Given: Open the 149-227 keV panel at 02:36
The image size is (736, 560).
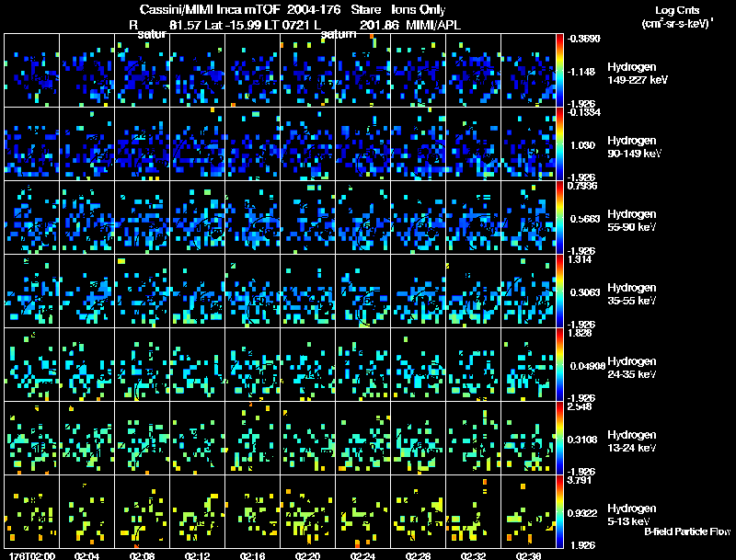Looking at the screenshot, I should [x=528, y=71].
